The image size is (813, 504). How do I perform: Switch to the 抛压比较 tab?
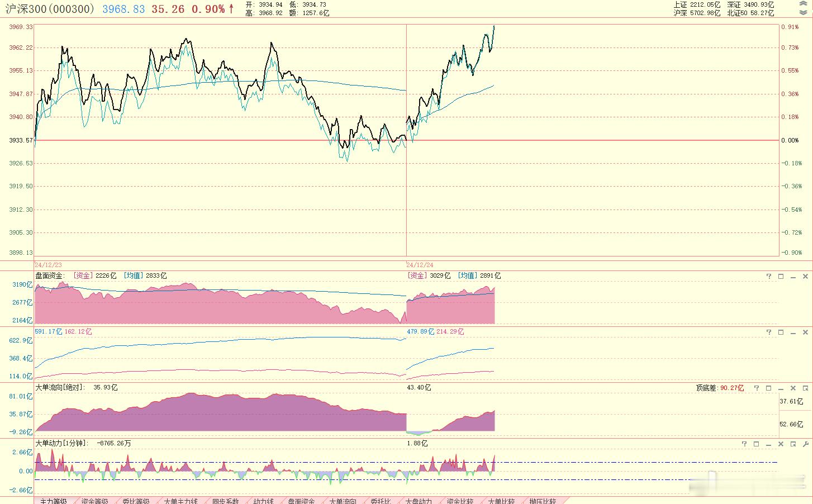[x=543, y=501]
